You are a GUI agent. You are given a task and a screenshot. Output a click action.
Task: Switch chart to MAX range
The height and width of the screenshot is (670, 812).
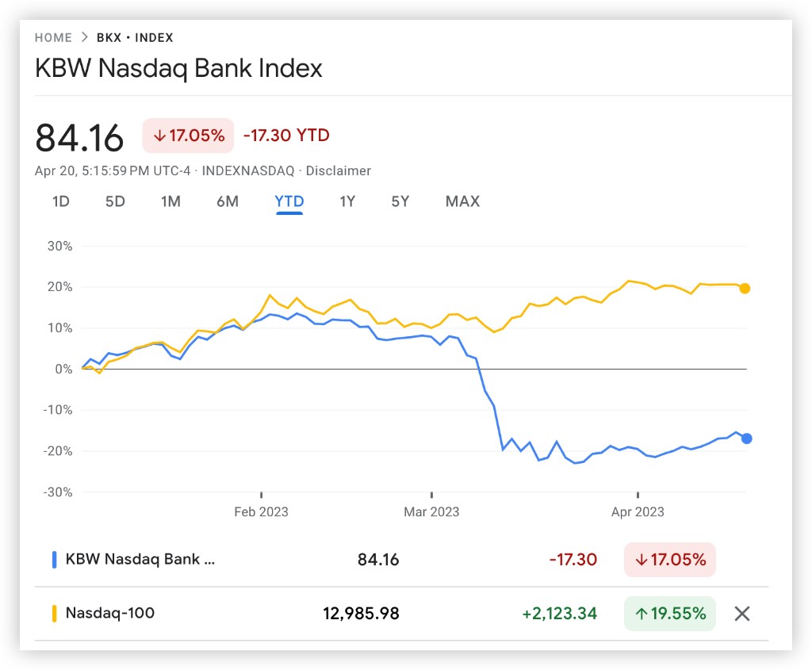tap(462, 201)
